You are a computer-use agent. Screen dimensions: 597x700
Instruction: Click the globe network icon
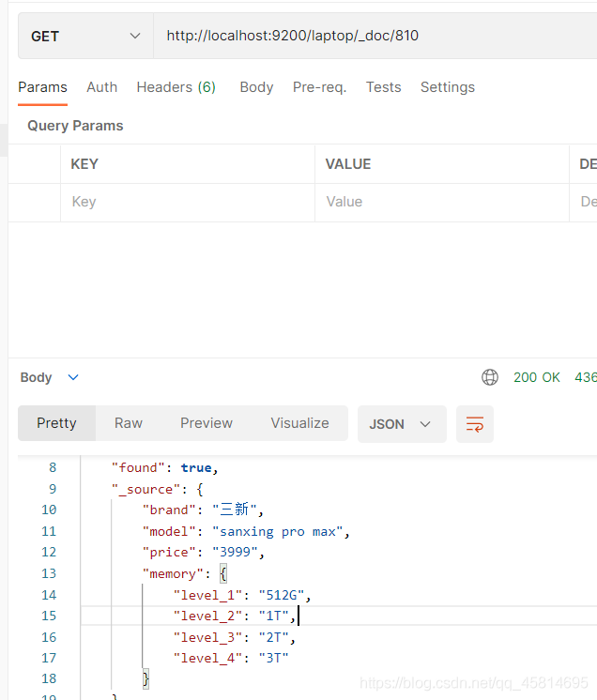(x=489, y=377)
